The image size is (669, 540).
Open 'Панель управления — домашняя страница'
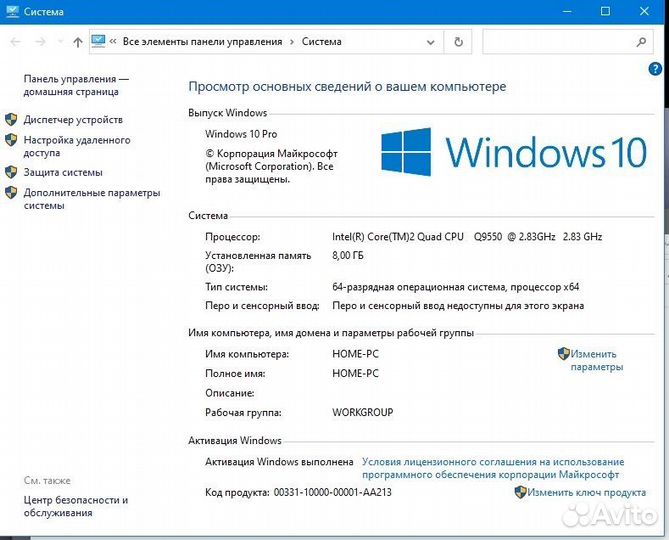(x=76, y=85)
